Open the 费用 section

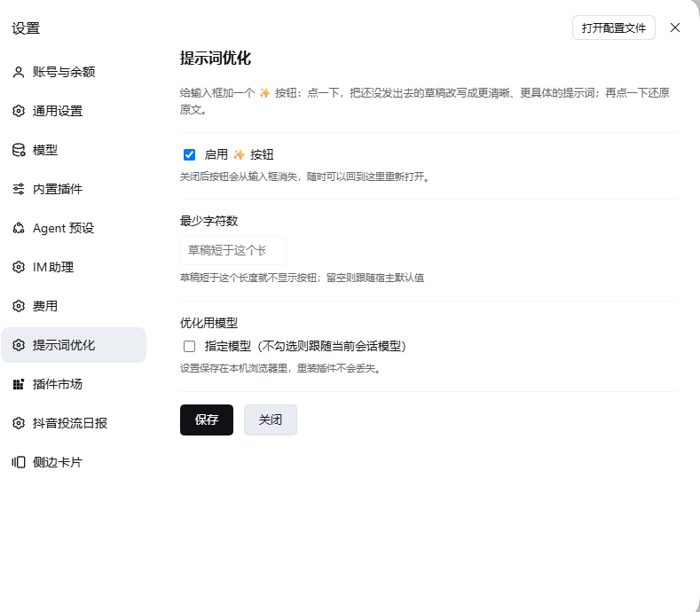74,306
